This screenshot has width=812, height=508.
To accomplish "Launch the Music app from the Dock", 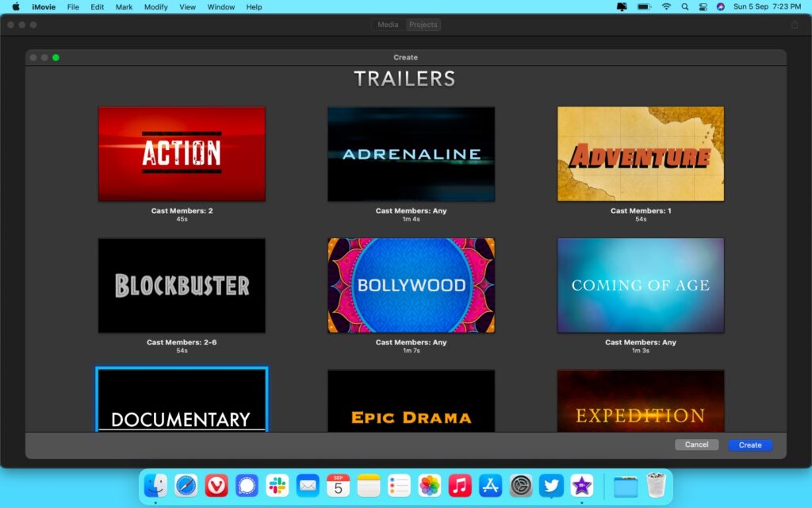I will tap(460, 487).
